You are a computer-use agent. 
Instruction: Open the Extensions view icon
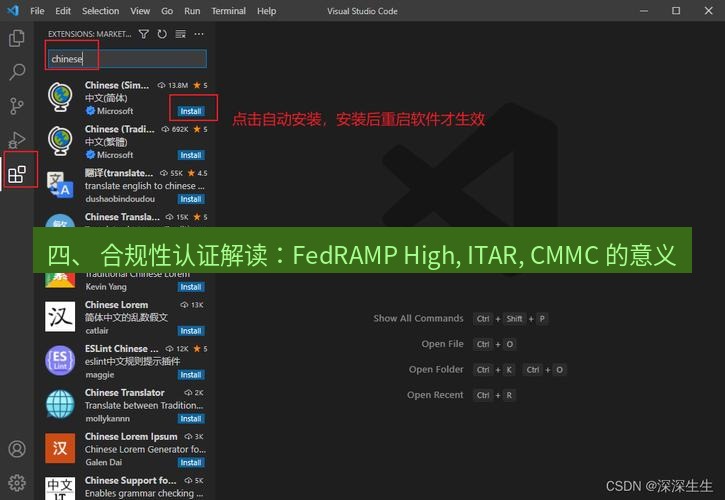(x=18, y=174)
